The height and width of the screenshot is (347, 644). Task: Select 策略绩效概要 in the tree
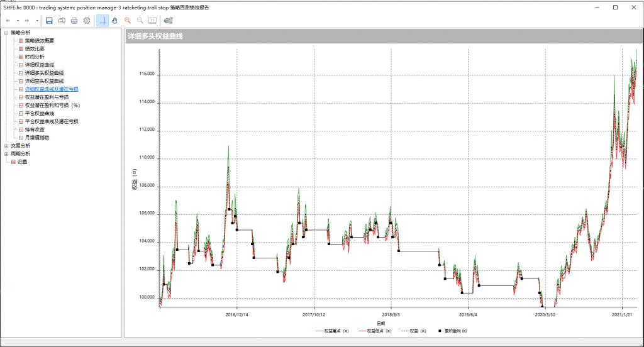pyautogui.click(x=40, y=41)
